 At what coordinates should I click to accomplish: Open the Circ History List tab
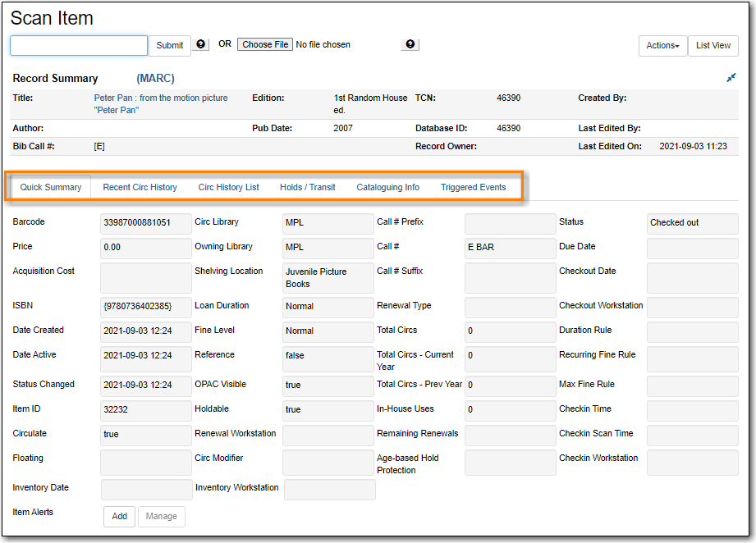tap(228, 187)
